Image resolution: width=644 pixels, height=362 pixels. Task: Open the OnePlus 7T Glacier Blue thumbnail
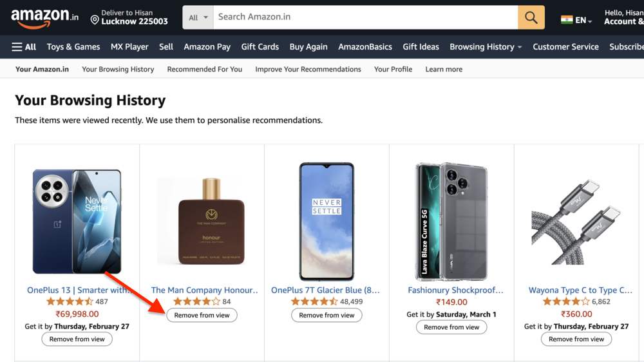click(327, 221)
